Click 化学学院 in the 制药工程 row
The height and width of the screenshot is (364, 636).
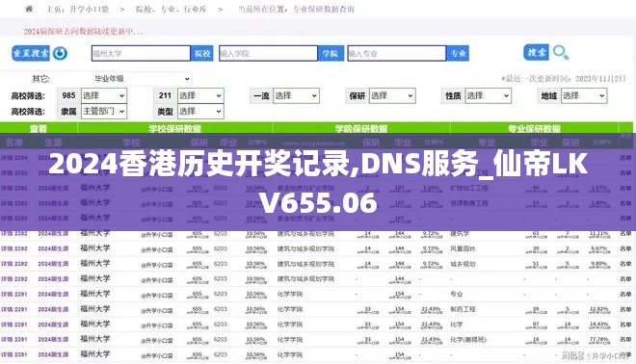pos(290,309)
